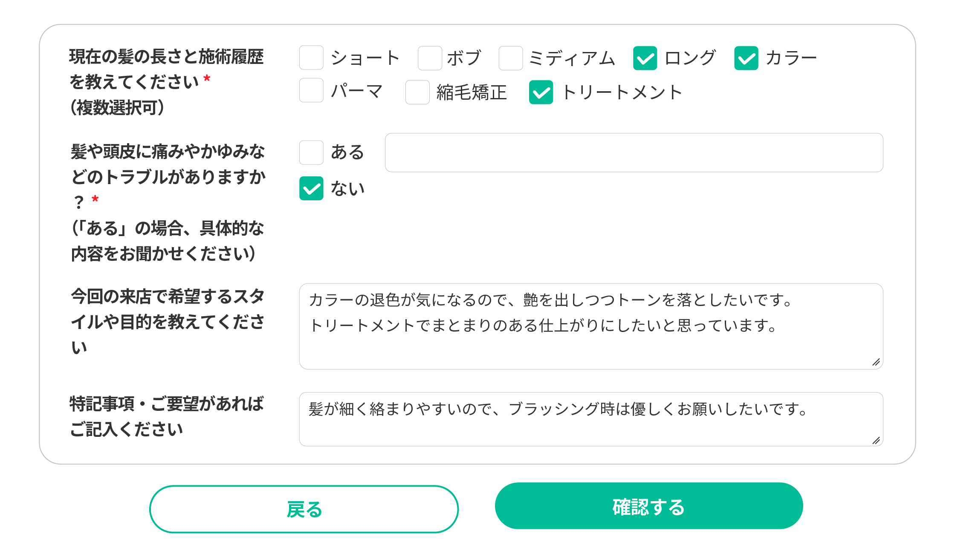Enable the パーマ (perm) checkbox
Screen dimensions: 955x560
311,90
